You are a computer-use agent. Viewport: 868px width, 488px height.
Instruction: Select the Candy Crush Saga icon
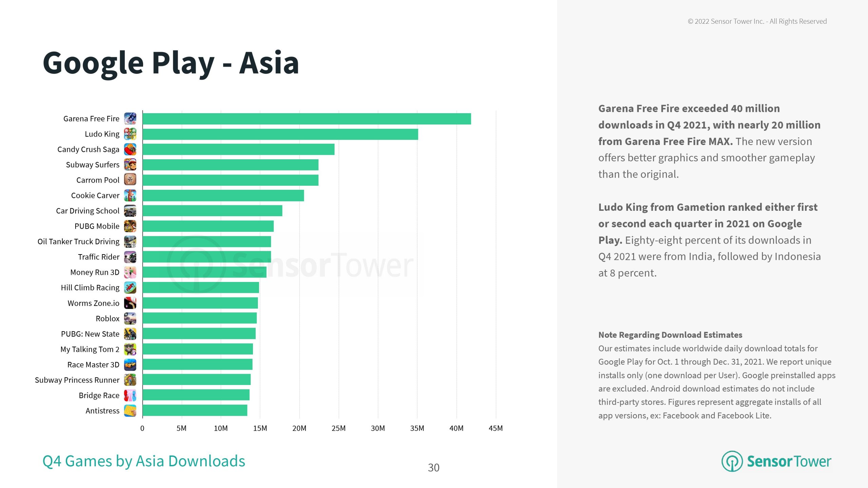(130, 149)
